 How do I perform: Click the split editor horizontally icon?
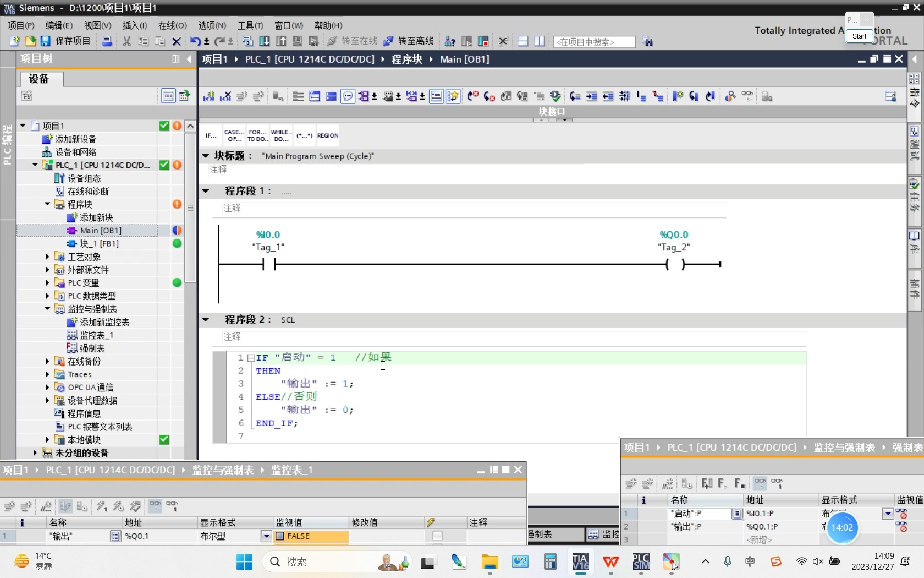pos(523,41)
